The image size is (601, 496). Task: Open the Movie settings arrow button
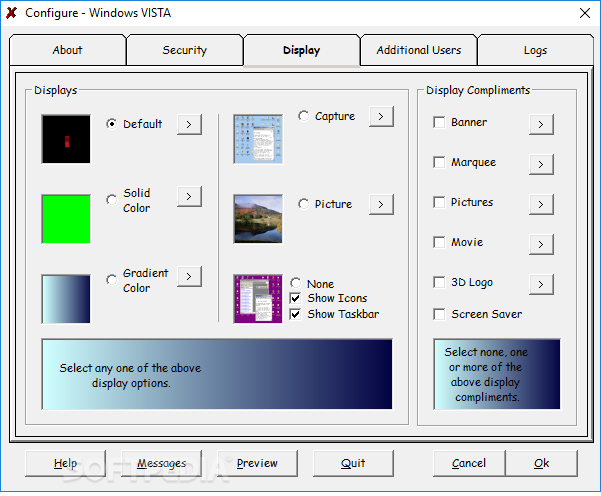[x=541, y=244]
